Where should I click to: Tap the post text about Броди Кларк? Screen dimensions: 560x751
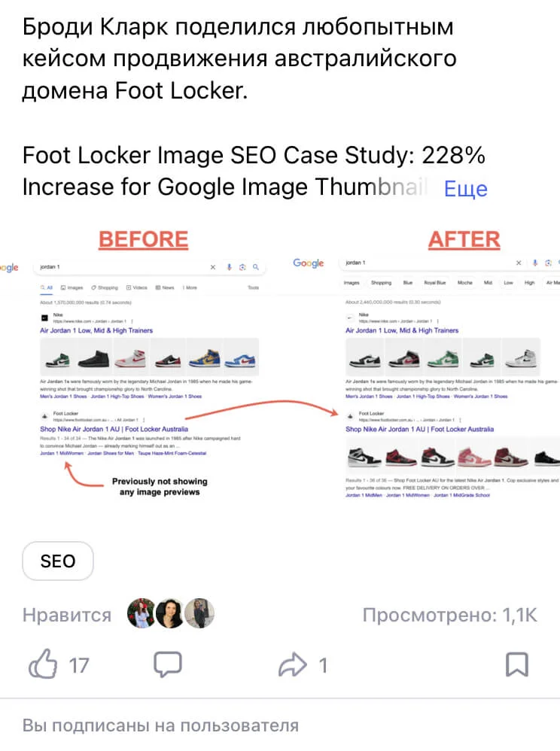[x=239, y=59]
